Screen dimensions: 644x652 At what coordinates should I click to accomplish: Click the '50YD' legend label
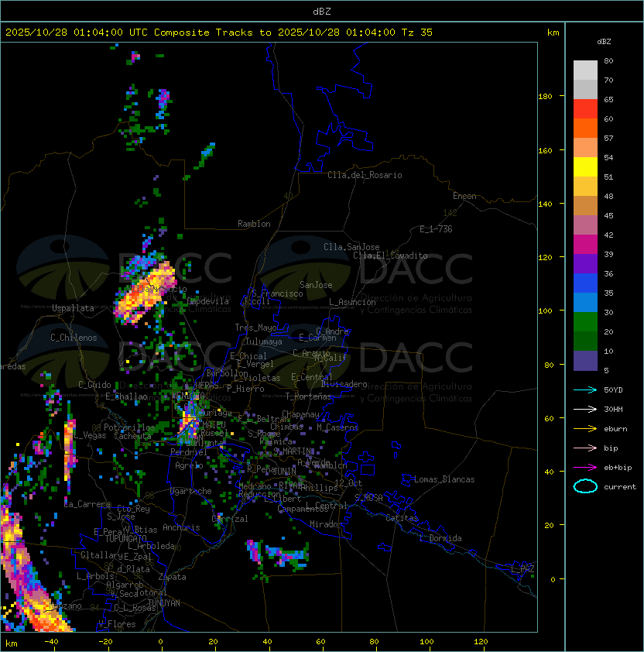[x=613, y=390]
